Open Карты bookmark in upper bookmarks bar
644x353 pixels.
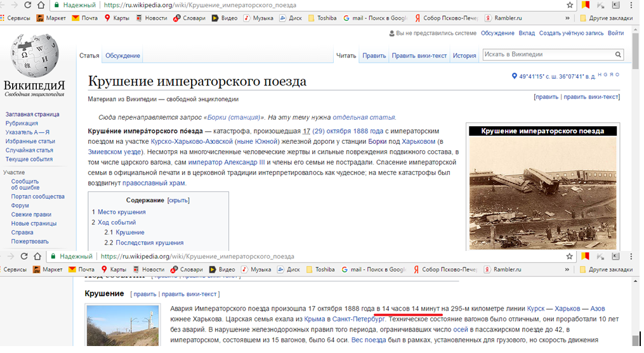coord(117,18)
